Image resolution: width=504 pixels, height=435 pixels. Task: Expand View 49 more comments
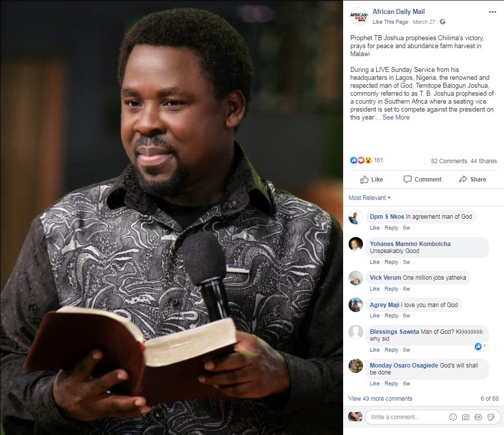(380, 399)
